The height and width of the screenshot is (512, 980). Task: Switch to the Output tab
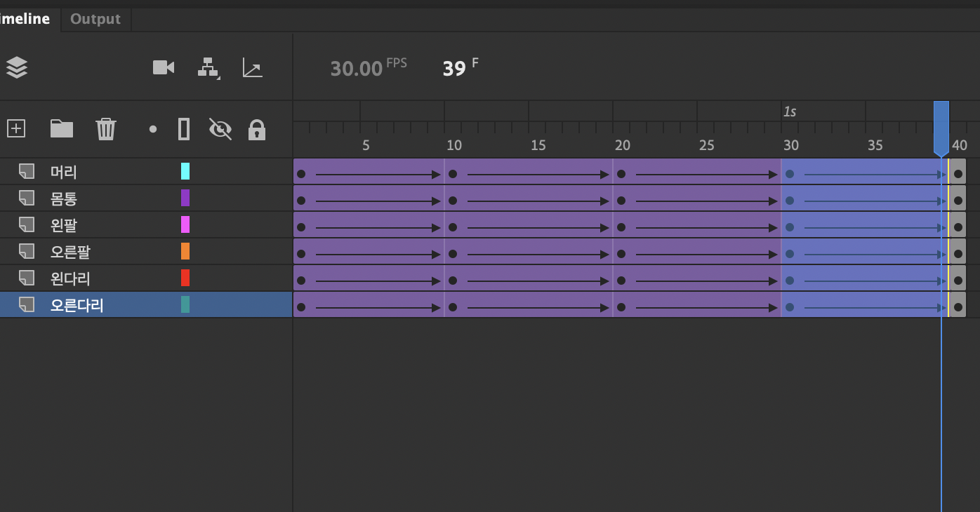[95, 19]
